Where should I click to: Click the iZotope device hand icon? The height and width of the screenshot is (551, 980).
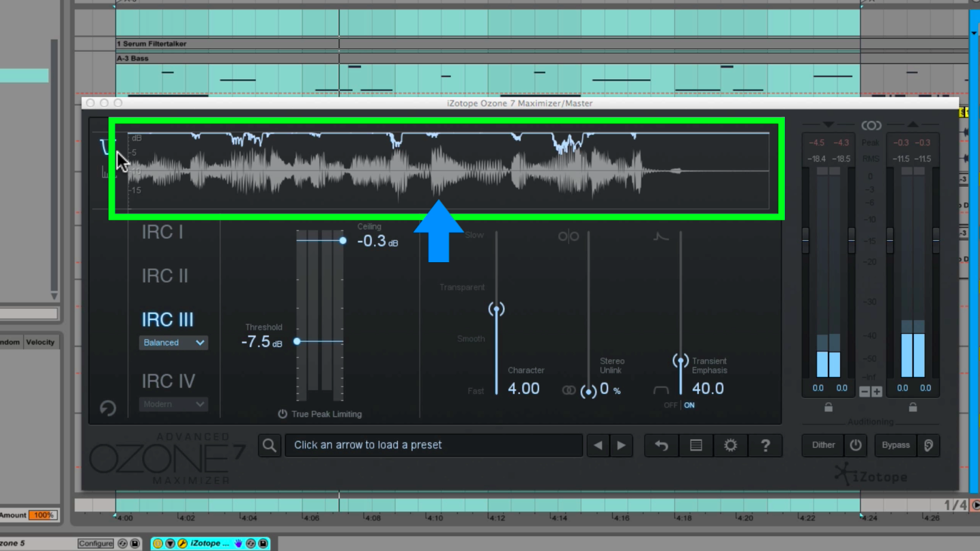coord(238,543)
